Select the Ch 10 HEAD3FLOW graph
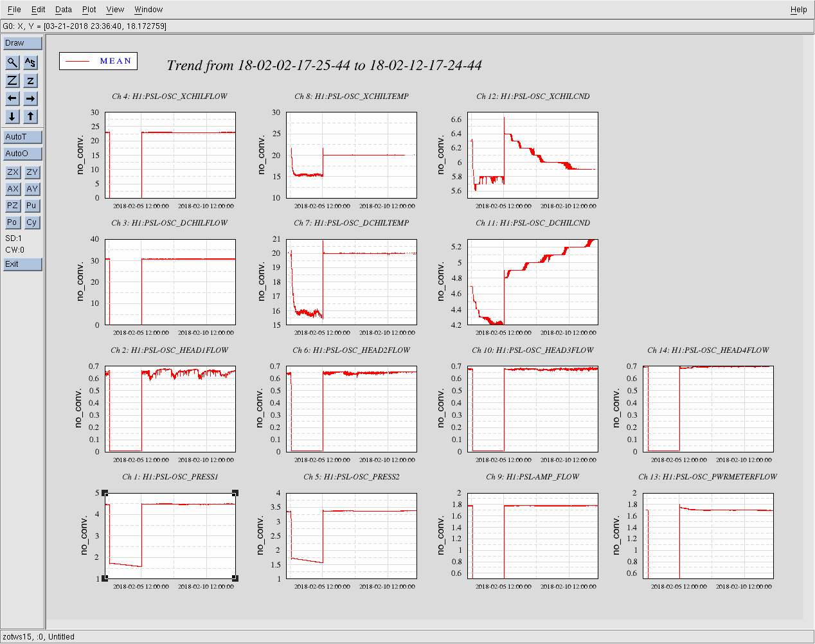Screen dimensions: 815x644 tap(533, 409)
